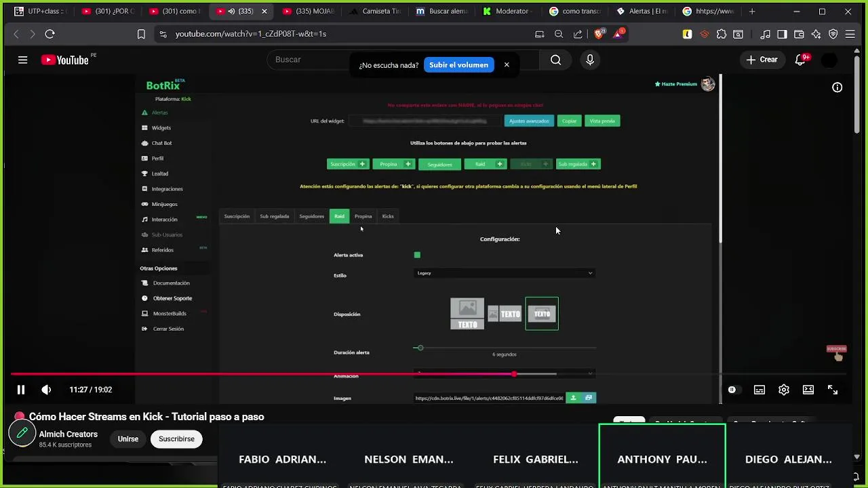Start voice search with the microphone icon
868x488 pixels.
pyautogui.click(x=590, y=60)
